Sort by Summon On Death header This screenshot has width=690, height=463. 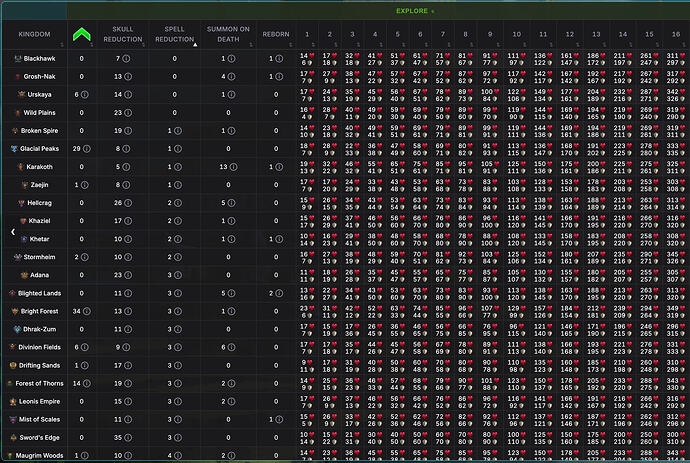point(228,34)
